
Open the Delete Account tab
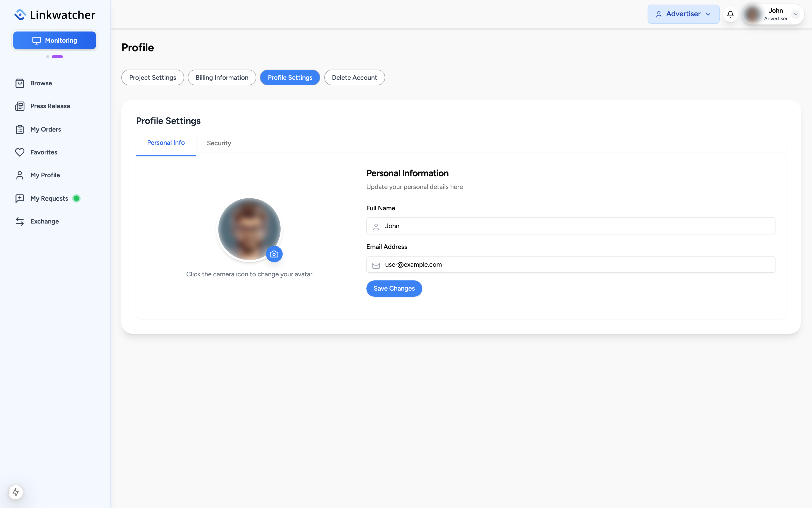354,78
